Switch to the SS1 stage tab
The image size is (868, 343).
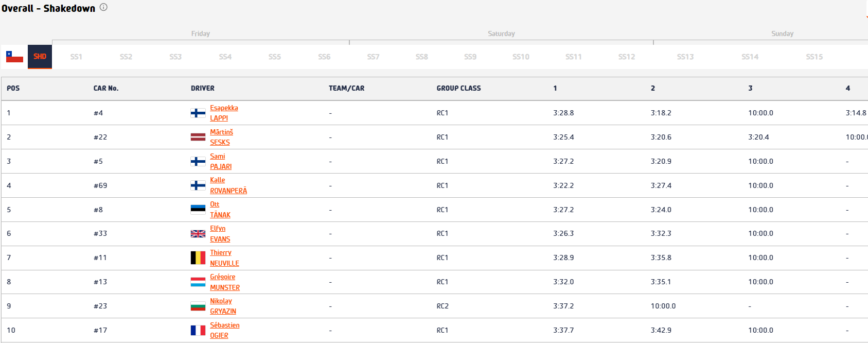[x=76, y=57]
